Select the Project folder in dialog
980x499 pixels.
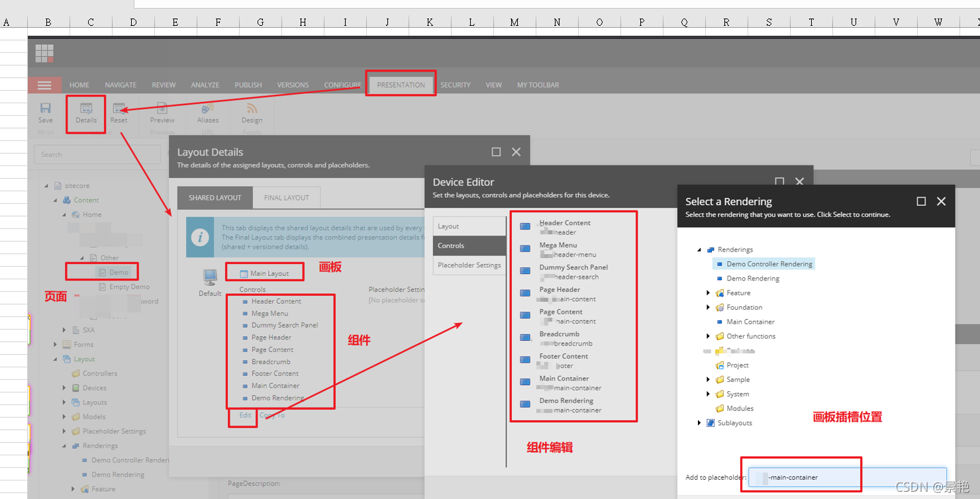click(x=738, y=365)
